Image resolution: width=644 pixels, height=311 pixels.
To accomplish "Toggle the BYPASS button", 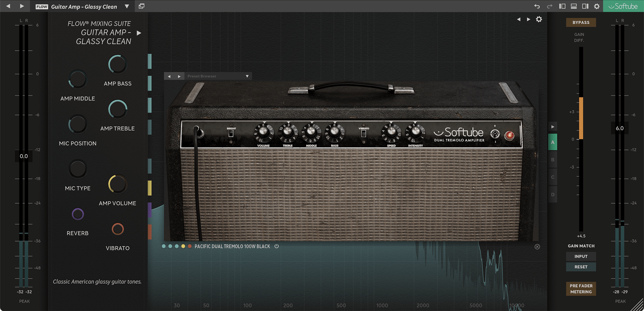I will tap(581, 23).
